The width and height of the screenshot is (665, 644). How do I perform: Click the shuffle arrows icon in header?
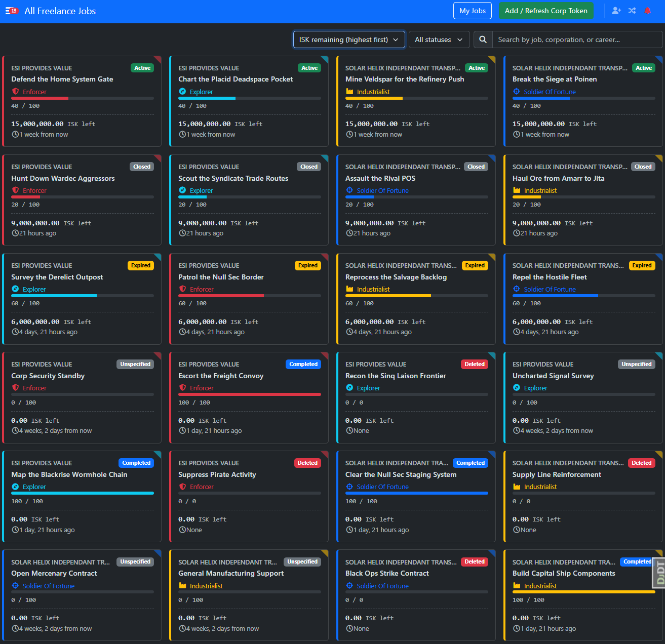632,11
